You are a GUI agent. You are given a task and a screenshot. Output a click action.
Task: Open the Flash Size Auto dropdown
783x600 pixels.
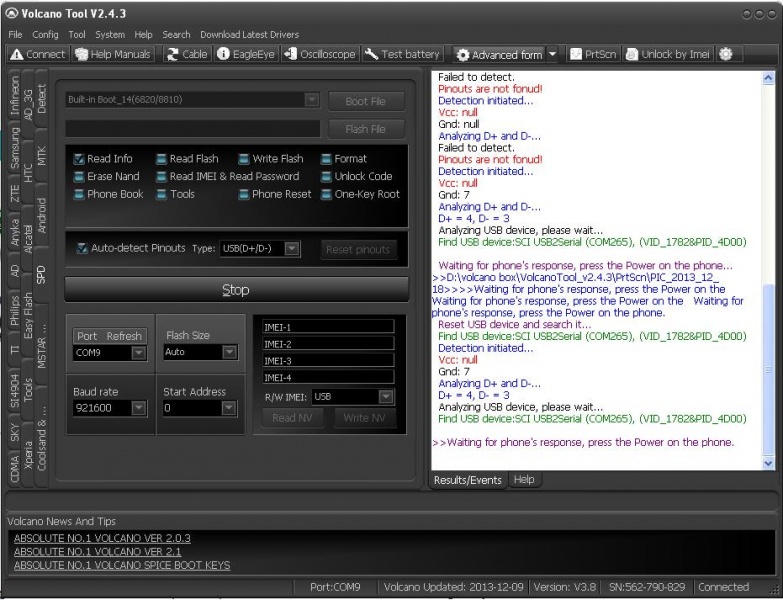coord(229,352)
